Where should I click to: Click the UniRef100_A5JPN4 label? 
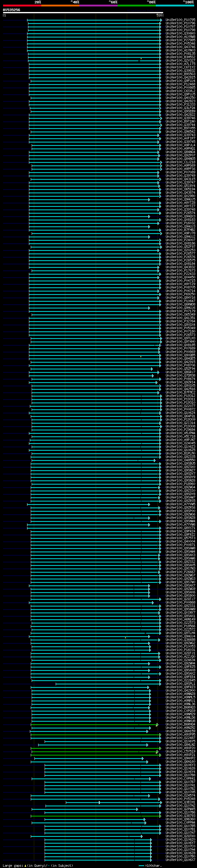click(x=180, y=433)
